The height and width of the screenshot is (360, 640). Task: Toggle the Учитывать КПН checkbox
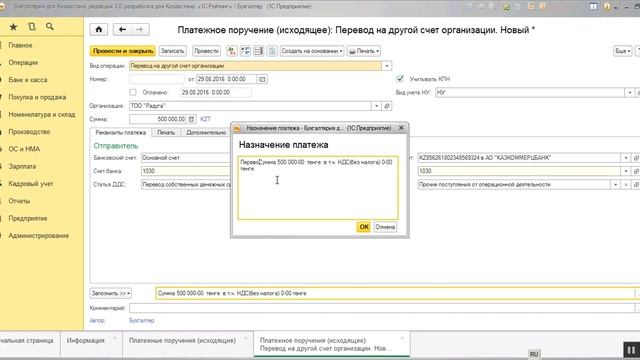click(x=400, y=79)
